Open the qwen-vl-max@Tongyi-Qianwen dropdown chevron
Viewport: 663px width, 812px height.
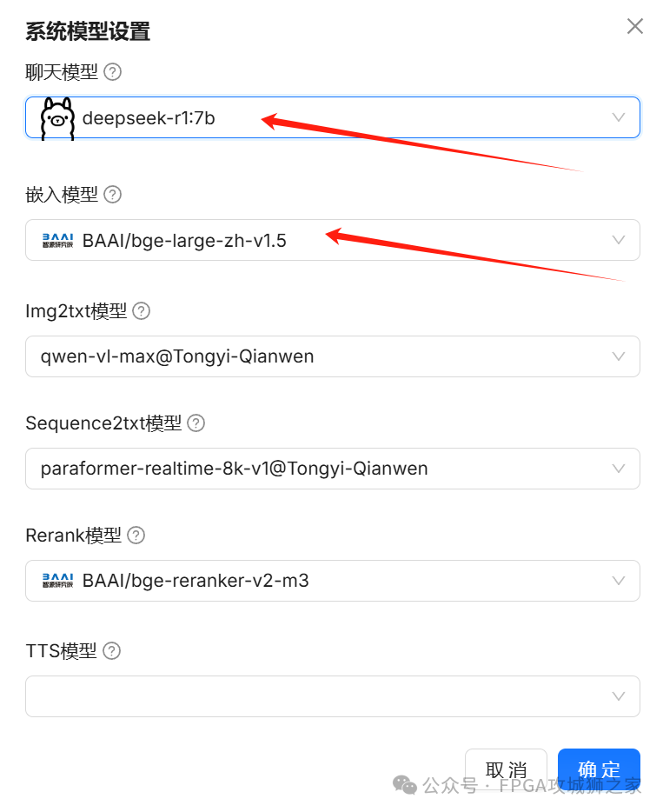619,356
